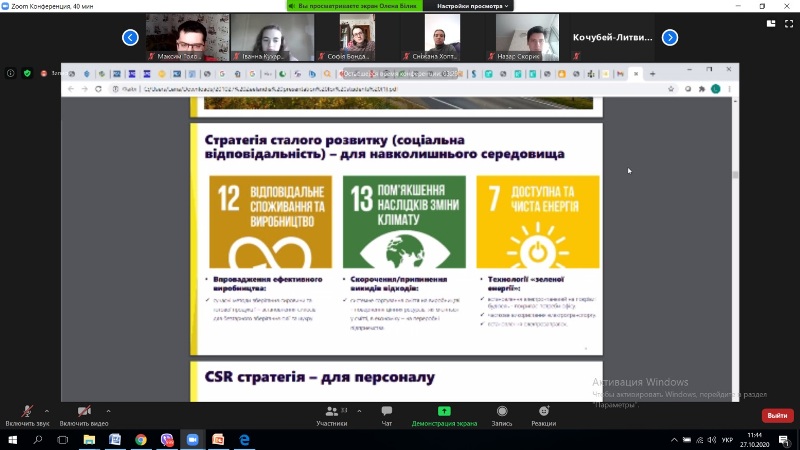
Task: Open the Участники participants panel
Action: 330,415
